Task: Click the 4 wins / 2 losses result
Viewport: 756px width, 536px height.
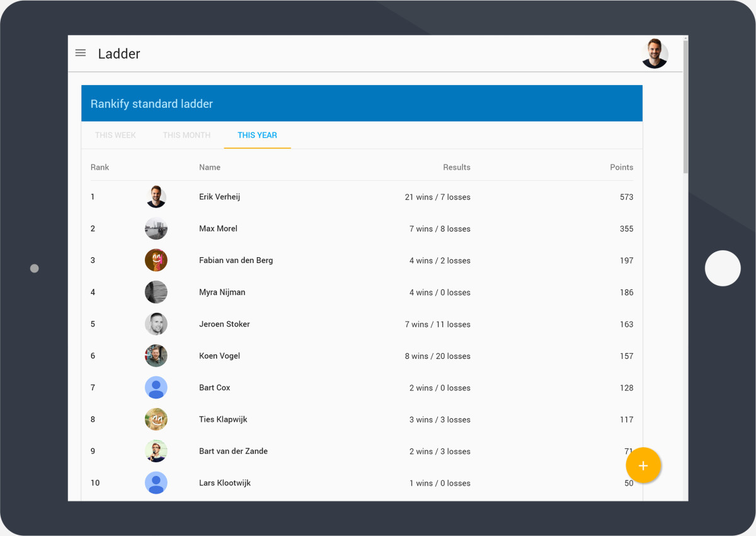Action: 440,260
